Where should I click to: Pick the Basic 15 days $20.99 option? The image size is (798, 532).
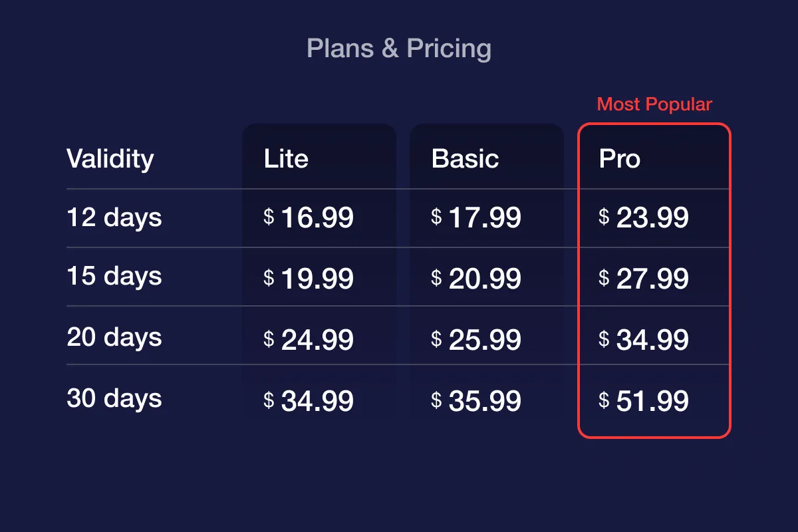click(476, 279)
